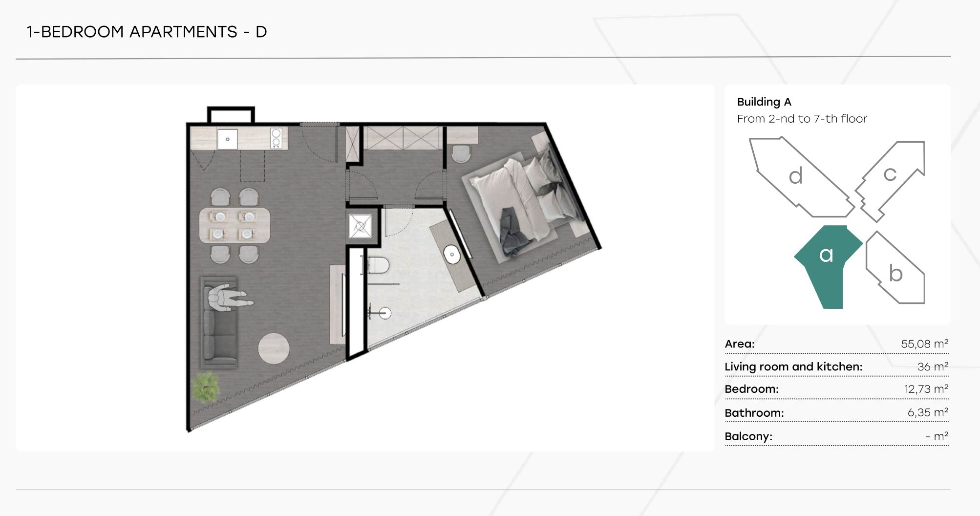Click the stove cooktop on the kitchen counter
Screen dimensions: 980x516
(x=276, y=138)
